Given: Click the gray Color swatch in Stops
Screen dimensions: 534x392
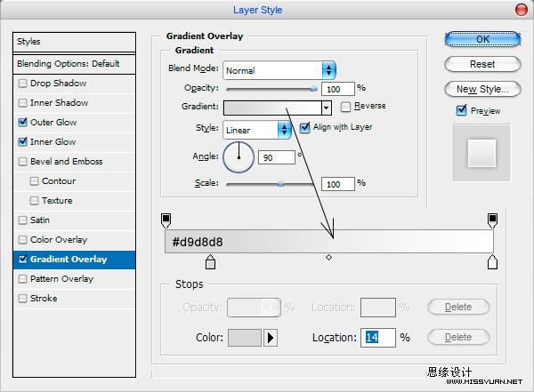Looking at the screenshot, I should tap(245, 338).
